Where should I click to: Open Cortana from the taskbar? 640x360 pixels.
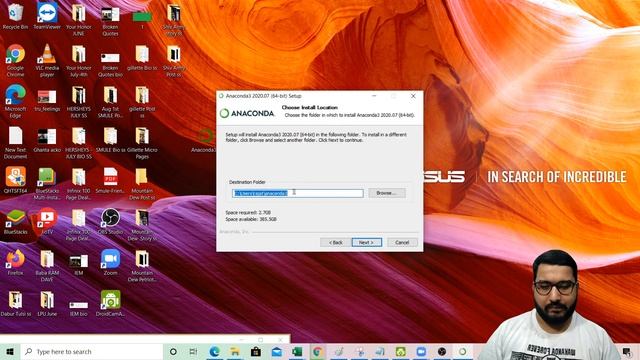pyautogui.click(x=173, y=351)
